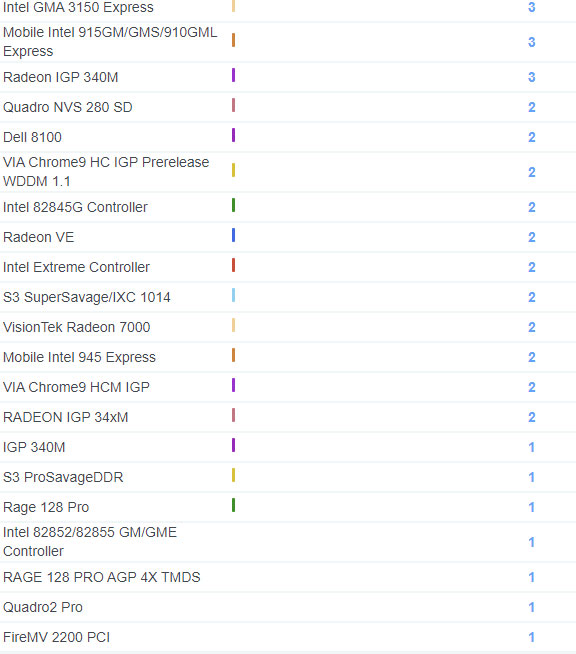Open count 1 link for RAGE 128 PRO AGP 4X TMDS

[x=531, y=577]
